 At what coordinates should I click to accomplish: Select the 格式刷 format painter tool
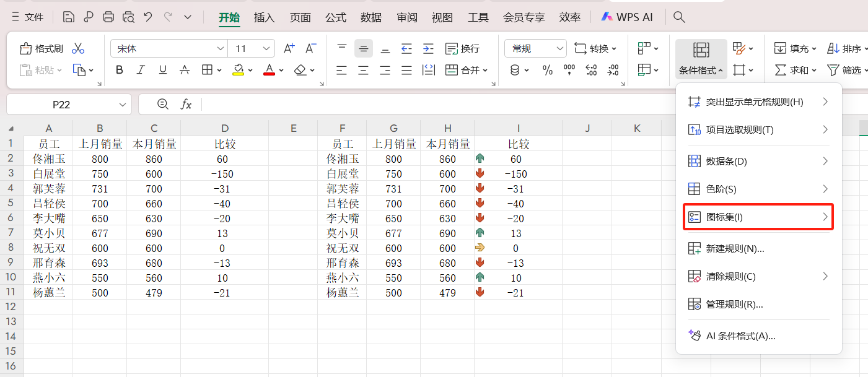[x=40, y=48]
